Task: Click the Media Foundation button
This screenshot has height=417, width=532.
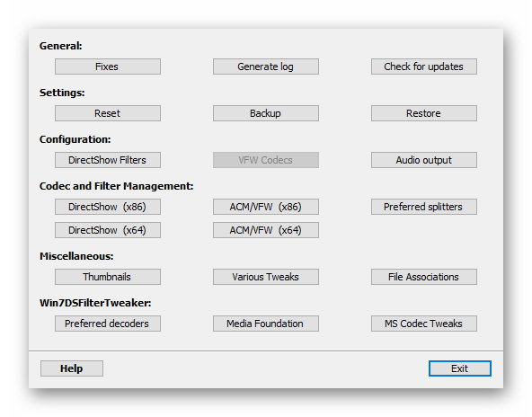Action: click(266, 324)
